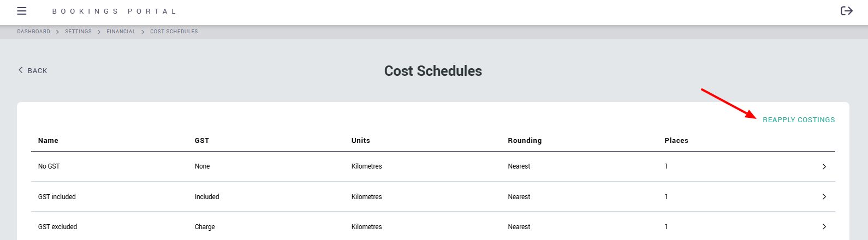Click Cost Schedules breadcrumb
Viewport: 868px width, 240px height.
(x=174, y=32)
